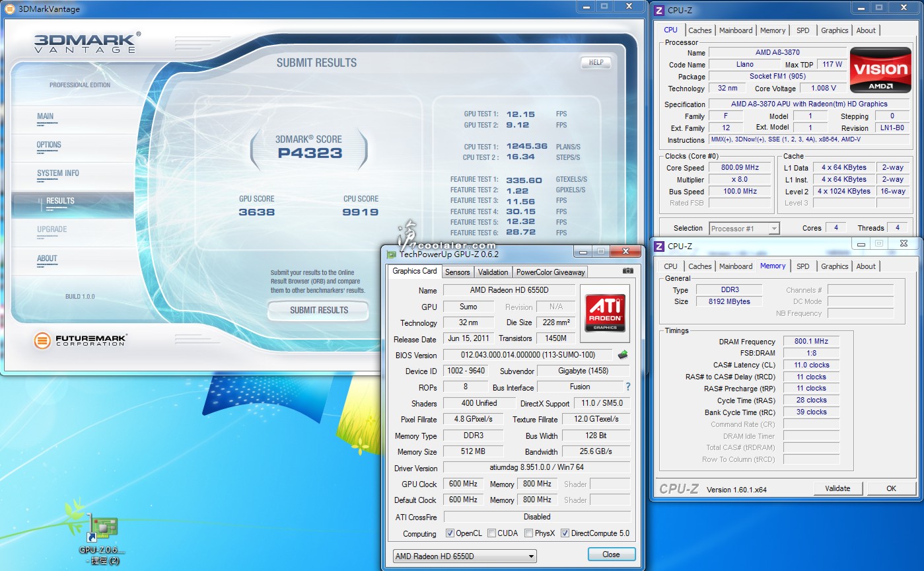Click the DRAM Frequency 800.1 MHz value

[x=811, y=342]
